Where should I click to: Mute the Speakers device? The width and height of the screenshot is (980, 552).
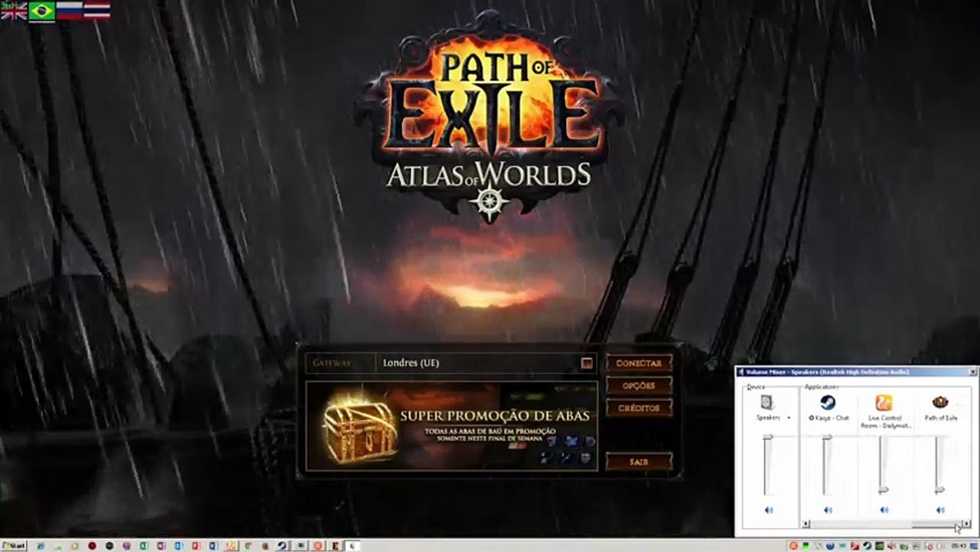click(x=769, y=510)
